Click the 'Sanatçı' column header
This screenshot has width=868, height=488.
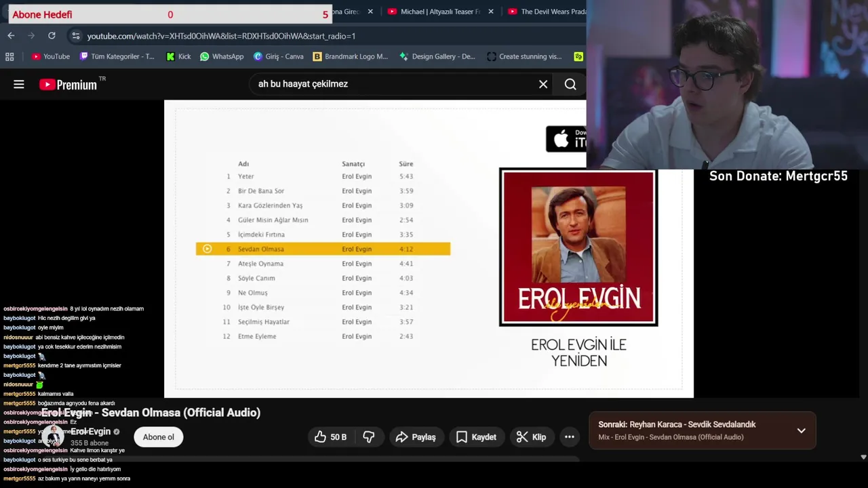[353, 164]
